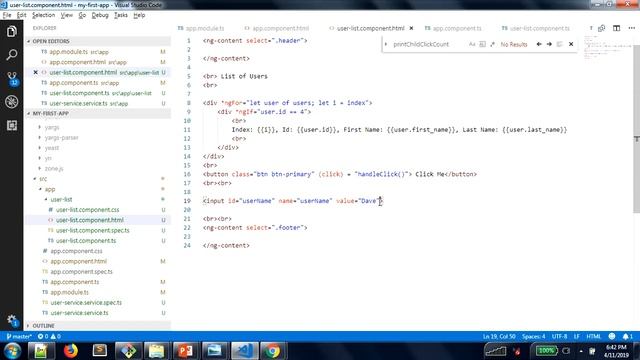Change indentation via Spaces: 4
640x360 pixels.
coord(533,336)
